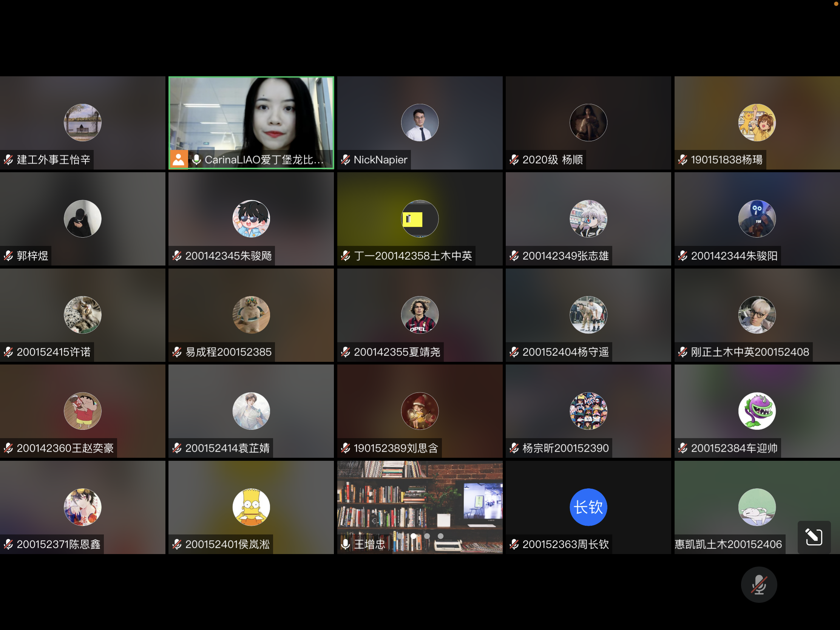Click muted mic icon beside 200152401侯岚淞
Viewport: 840px width, 630px height.
click(177, 544)
